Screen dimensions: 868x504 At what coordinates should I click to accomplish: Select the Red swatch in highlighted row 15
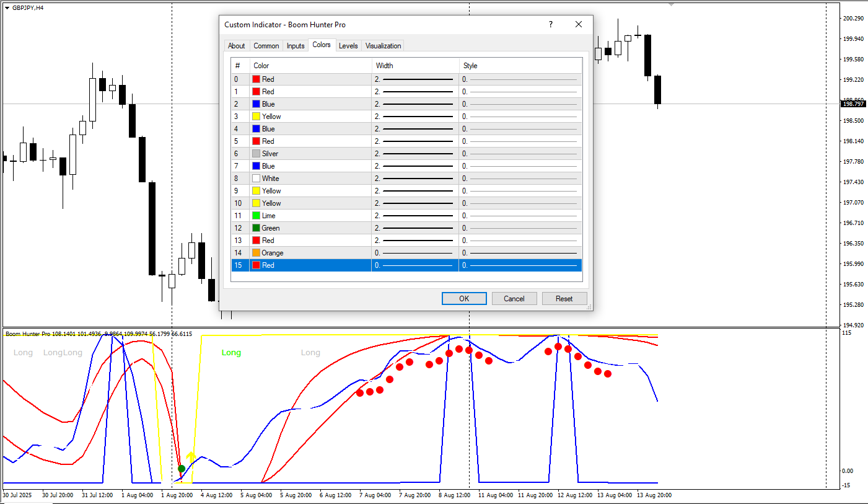256,265
